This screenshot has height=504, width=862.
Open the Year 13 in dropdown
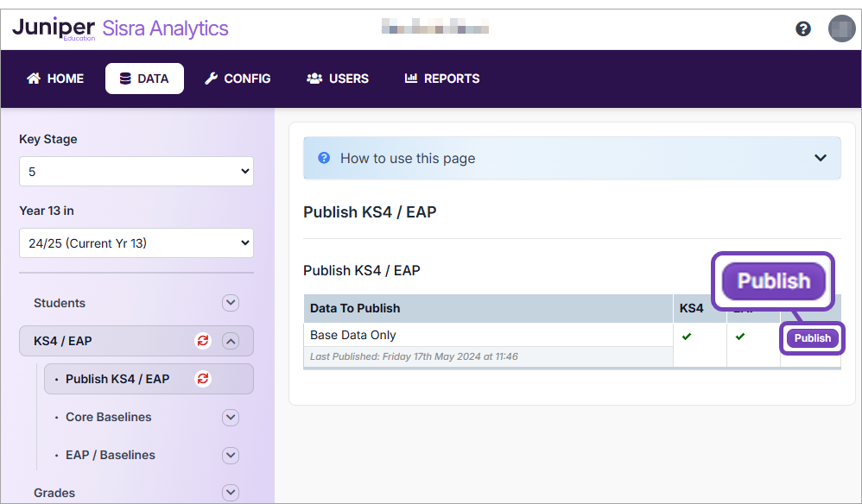coord(136,243)
